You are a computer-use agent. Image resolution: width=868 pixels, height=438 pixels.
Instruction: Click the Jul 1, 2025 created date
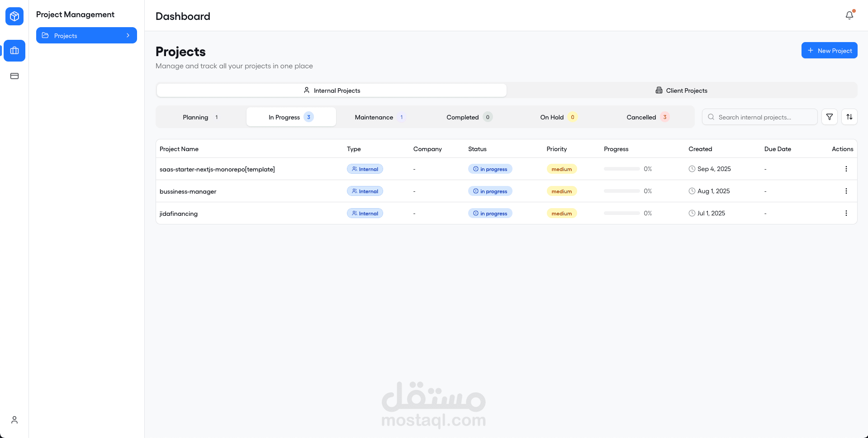[711, 213]
